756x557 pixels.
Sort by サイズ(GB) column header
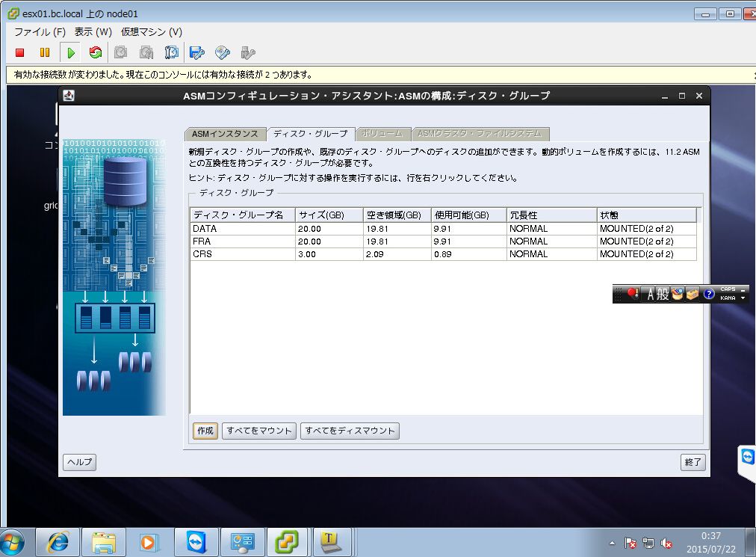tap(329, 215)
